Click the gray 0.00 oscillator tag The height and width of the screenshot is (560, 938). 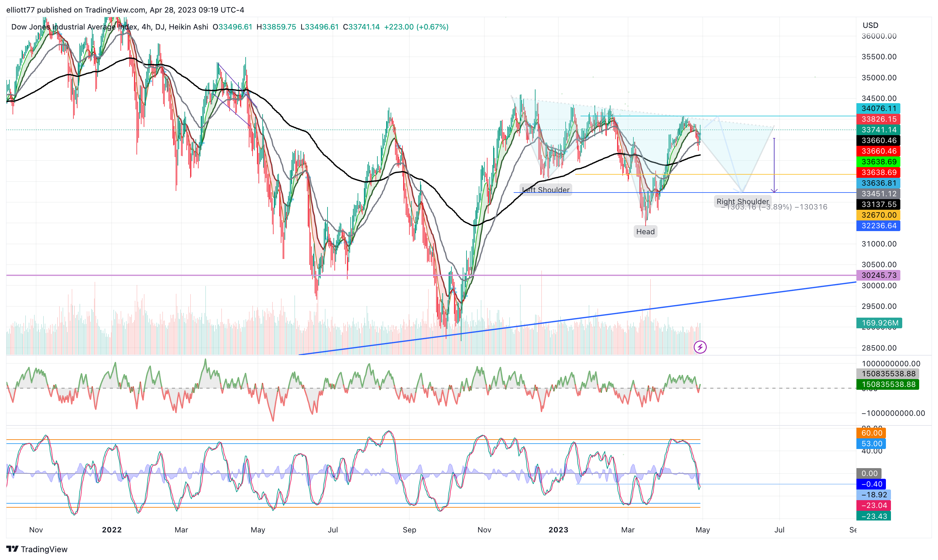(869, 473)
